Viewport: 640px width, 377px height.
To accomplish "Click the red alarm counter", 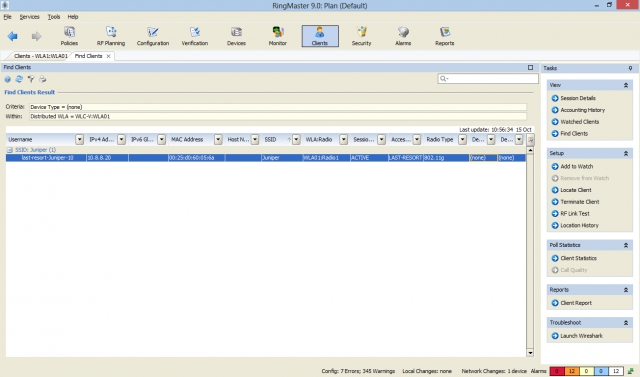I will tap(557, 371).
